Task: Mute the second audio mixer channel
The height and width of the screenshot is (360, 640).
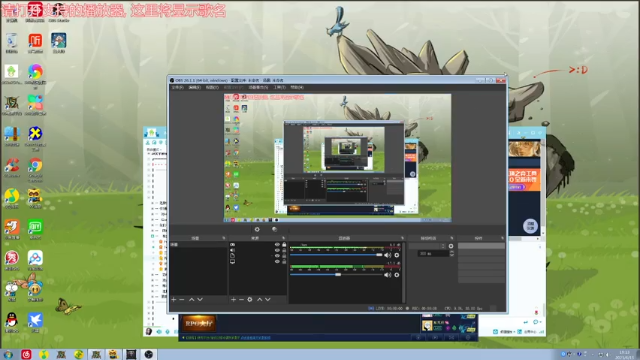Action: [x=387, y=275]
